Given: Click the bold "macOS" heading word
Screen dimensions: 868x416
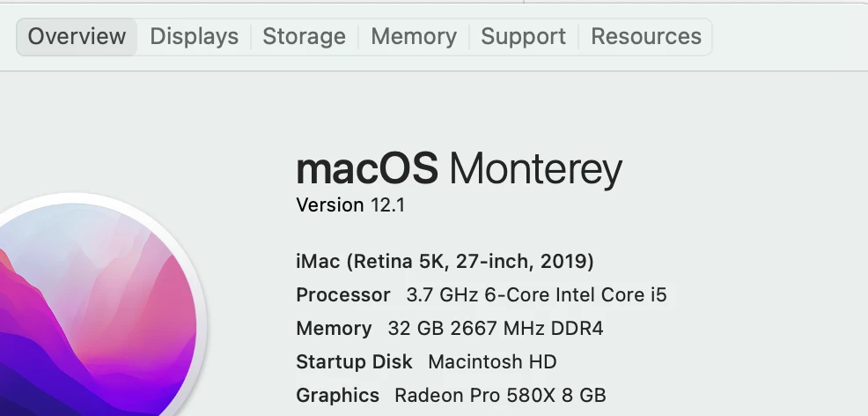Looking at the screenshot, I should [x=366, y=168].
